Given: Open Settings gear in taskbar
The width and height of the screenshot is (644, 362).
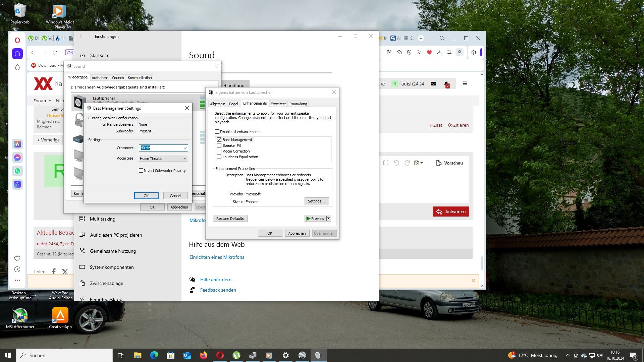Looking at the screenshot, I should [x=286, y=355].
